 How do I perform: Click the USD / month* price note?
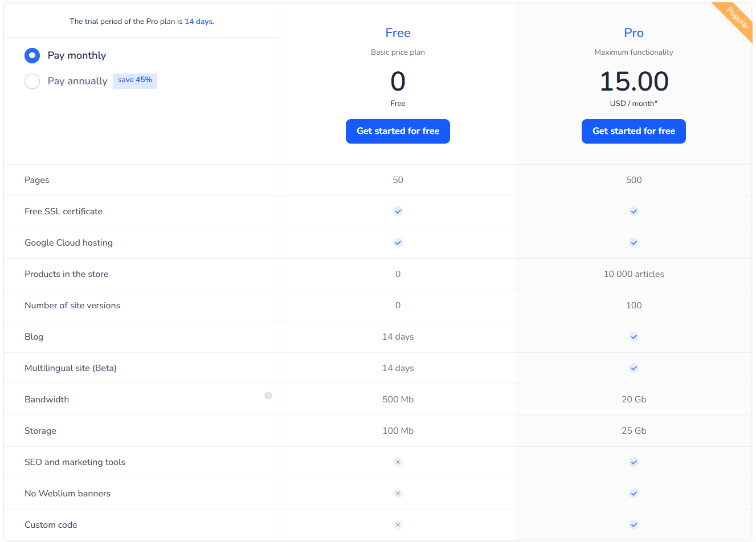tap(634, 104)
